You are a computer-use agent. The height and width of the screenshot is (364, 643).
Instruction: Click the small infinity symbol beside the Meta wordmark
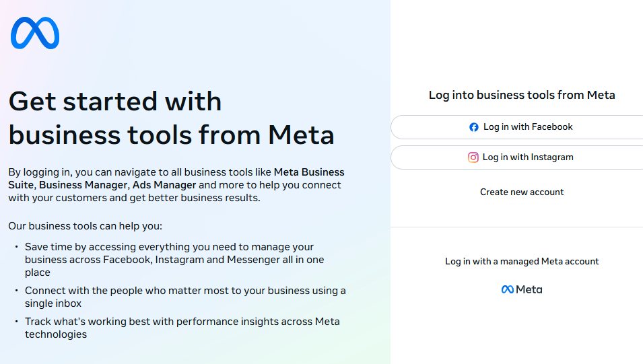(508, 290)
